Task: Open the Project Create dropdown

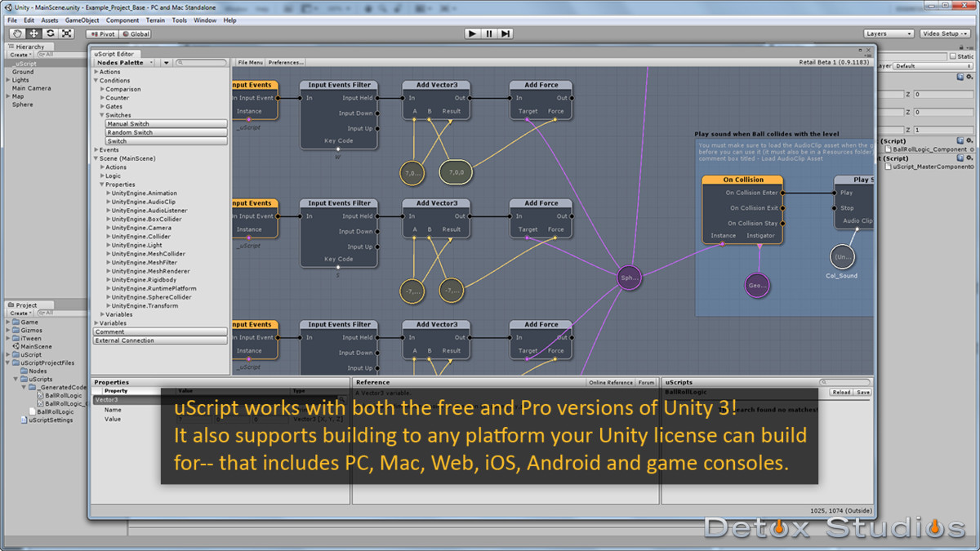Action: coord(20,313)
